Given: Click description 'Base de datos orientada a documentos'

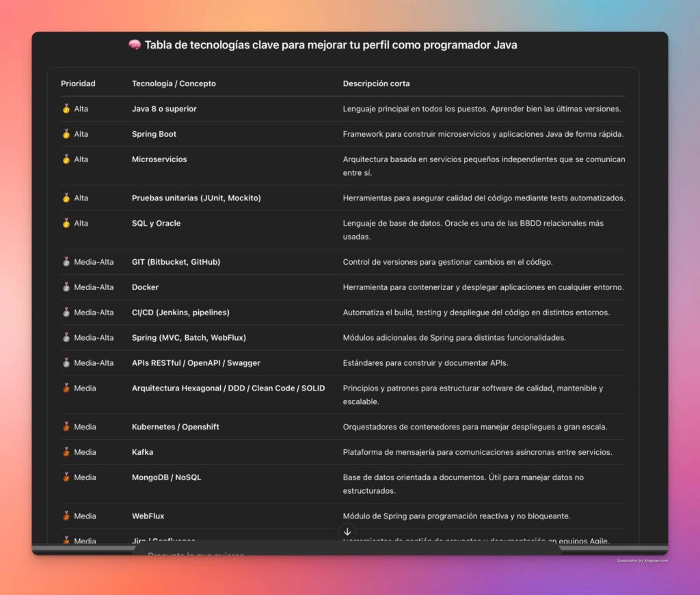Looking at the screenshot, I should click(463, 484).
